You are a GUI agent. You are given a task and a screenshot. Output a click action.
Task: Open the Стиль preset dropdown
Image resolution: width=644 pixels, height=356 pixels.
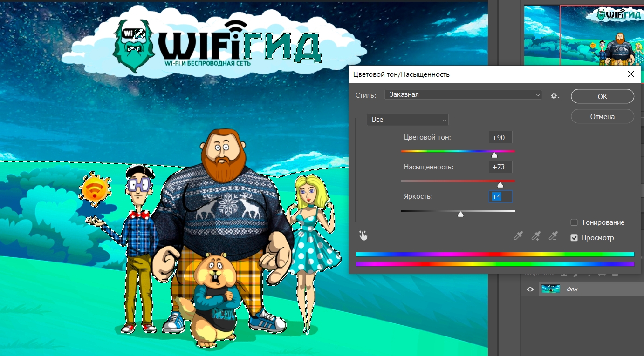(463, 94)
